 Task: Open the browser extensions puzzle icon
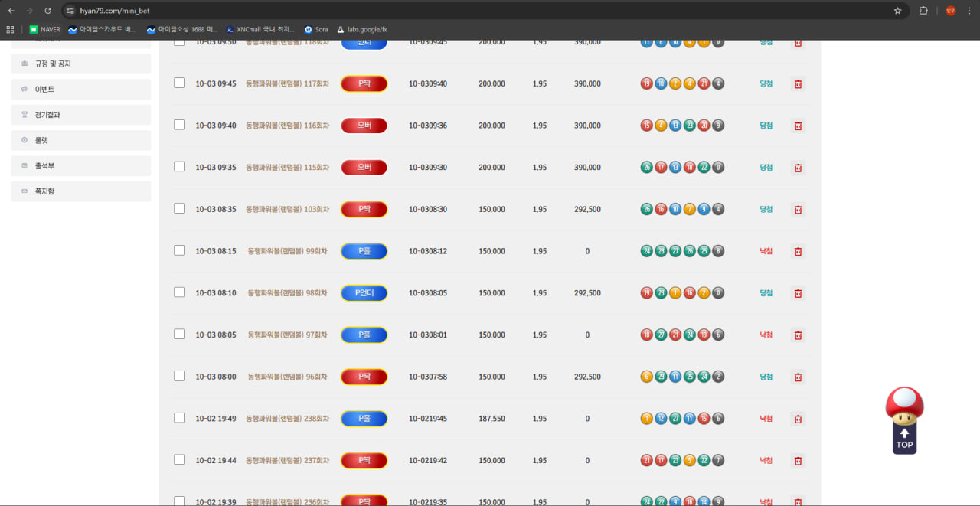pos(923,11)
